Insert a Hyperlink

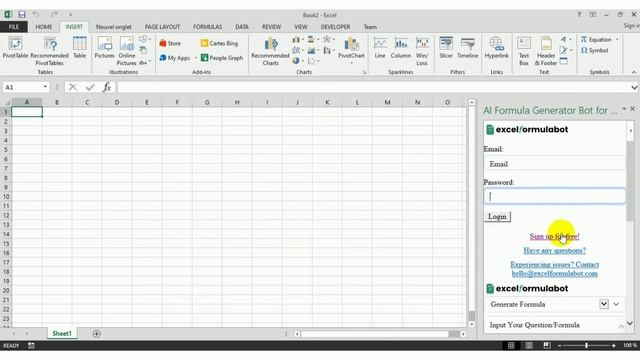496,48
